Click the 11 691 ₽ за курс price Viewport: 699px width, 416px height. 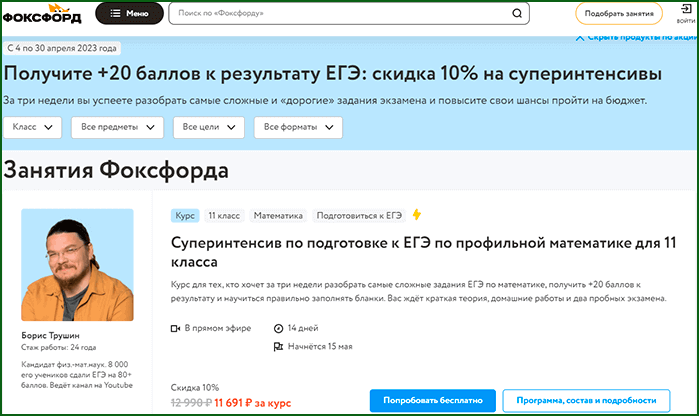pos(252,403)
